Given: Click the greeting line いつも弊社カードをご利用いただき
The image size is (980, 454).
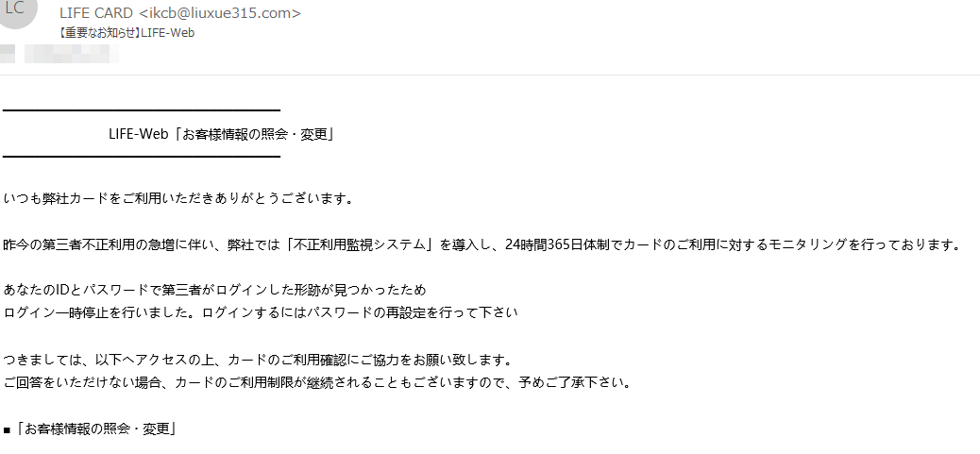Looking at the screenshot, I should 180,198.
